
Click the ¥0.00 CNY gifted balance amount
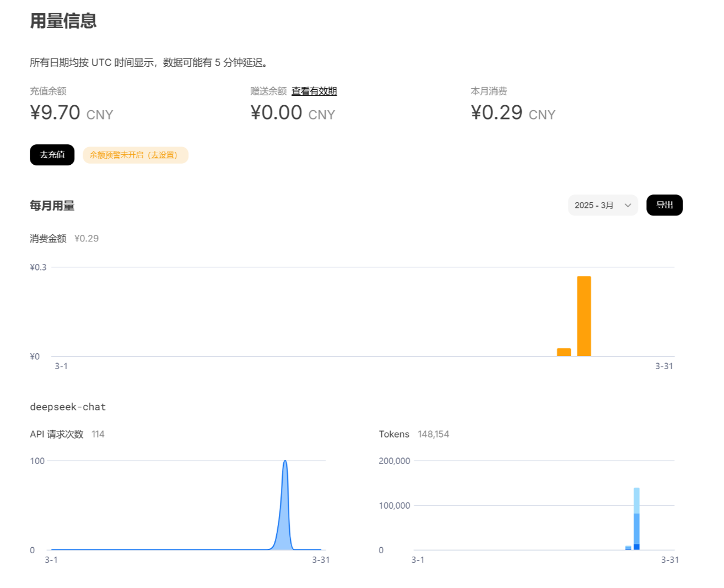pos(292,113)
